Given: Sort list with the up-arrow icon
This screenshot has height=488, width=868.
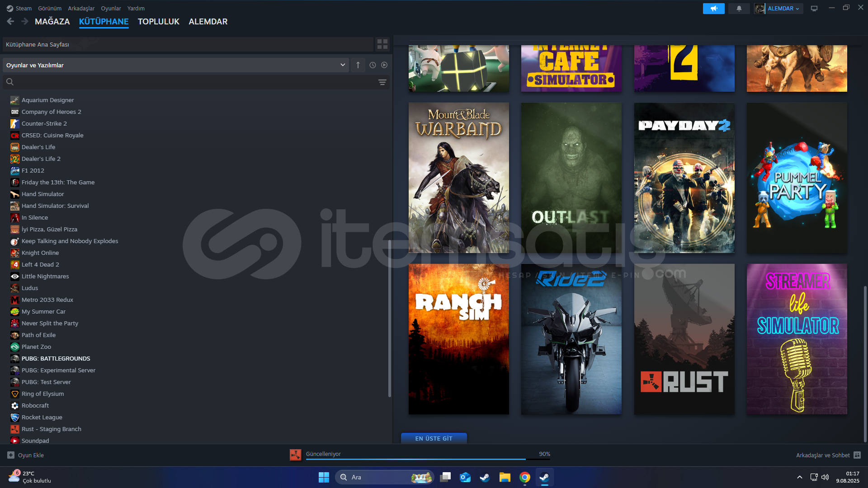Looking at the screenshot, I should pyautogui.click(x=358, y=65).
